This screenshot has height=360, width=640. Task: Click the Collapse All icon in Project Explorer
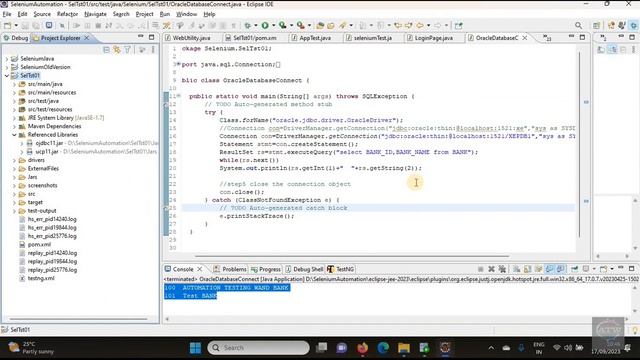(107, 49)
